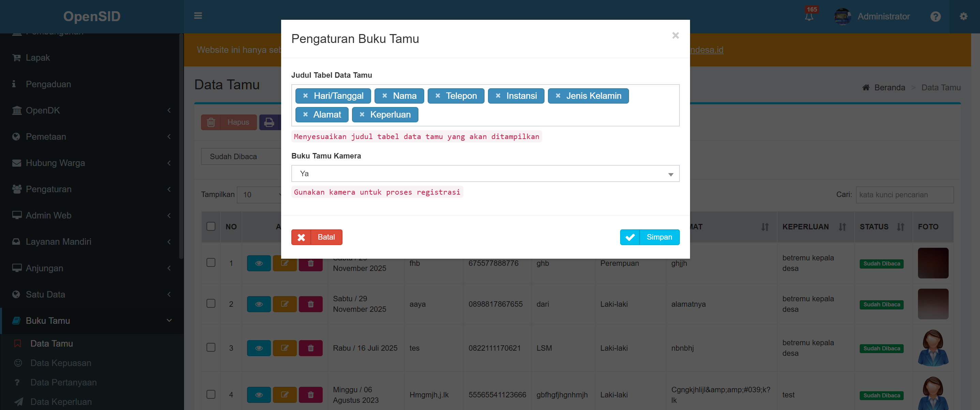Tick the checkbox for row 2

coord(211,304)
